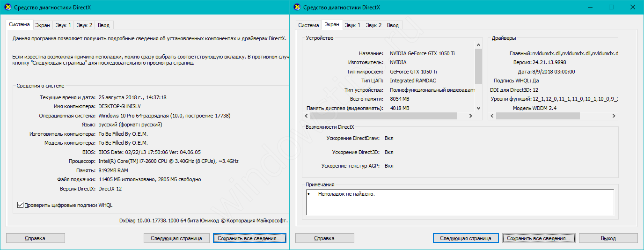Click the left arrow of the Драйверы horizontal scrollbar
The width and height of the screenshot is (644, 250).
(x=492, y=116)
